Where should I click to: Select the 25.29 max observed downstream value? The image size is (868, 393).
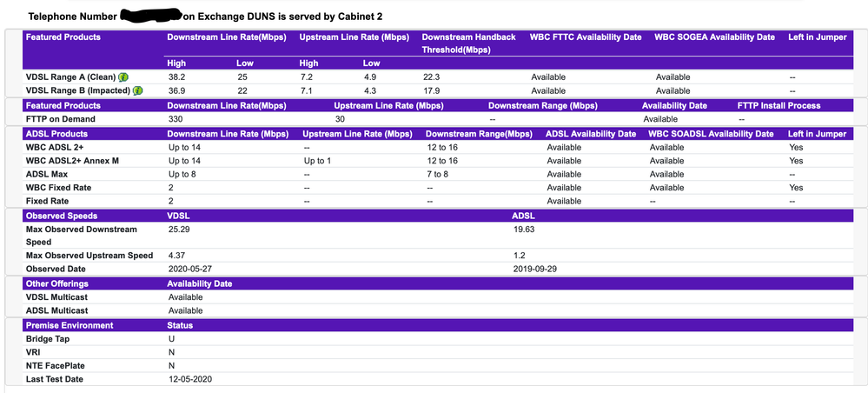181,230
